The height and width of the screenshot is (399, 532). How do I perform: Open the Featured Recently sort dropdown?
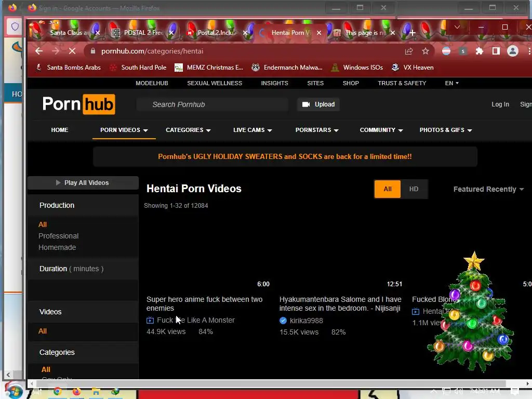[x=488, y=189]
